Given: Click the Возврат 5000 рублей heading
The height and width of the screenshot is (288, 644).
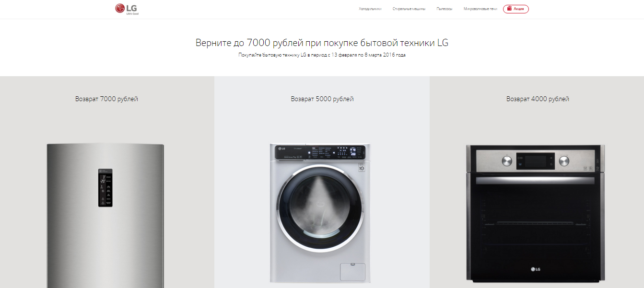Looking at the screenshot, I should 322,99.
